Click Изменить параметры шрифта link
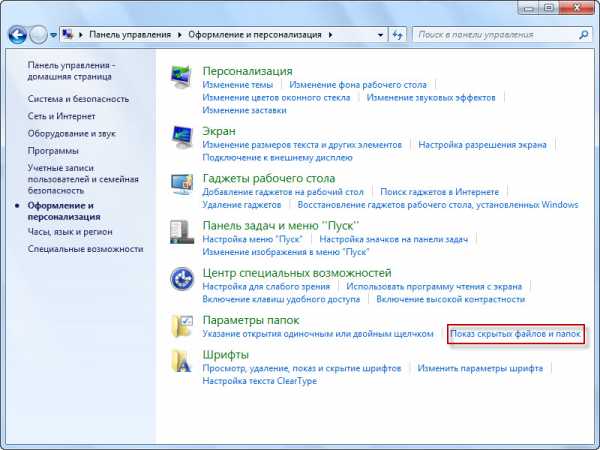600x450 pixels. pyautogui.click(x=480, y=368)
